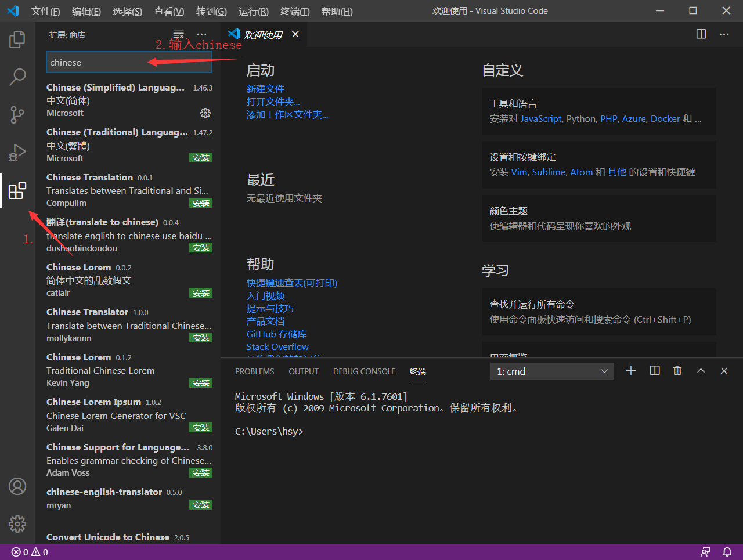This screenshot has width=743, height=560.
Task: Split the terminal pane
Action: click(655, 371)
